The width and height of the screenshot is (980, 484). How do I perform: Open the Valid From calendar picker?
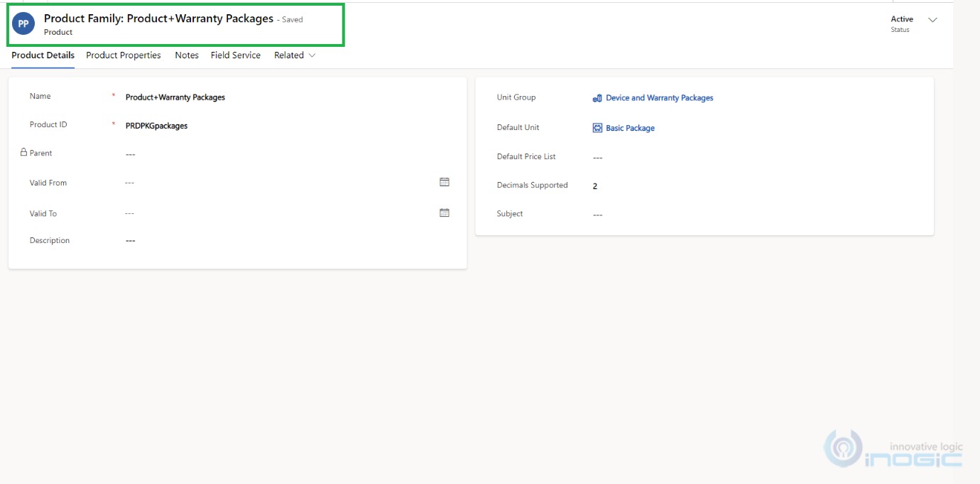click(443, 182)
